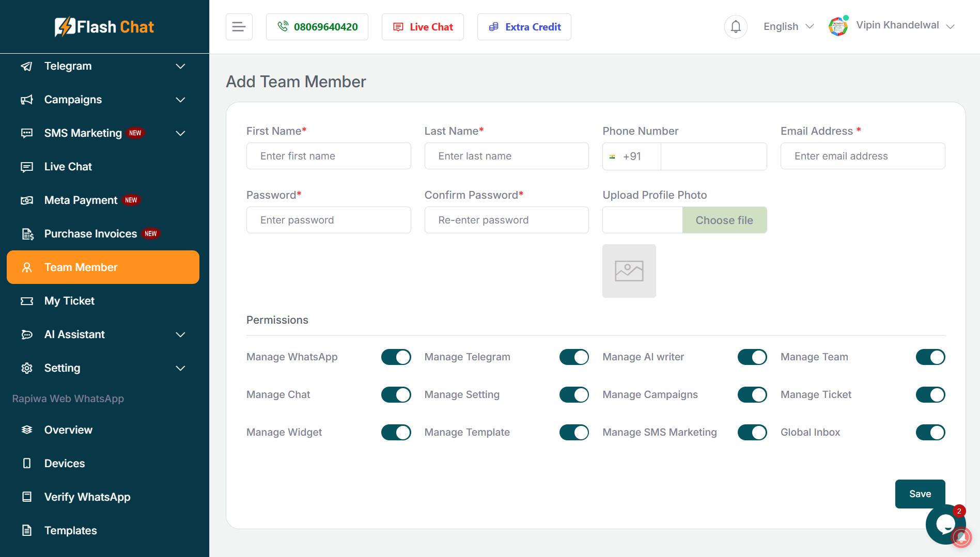Click the Devices phone icon in sidebar
This screenshot has height=557, width=980.
click(x=27, y=464)
